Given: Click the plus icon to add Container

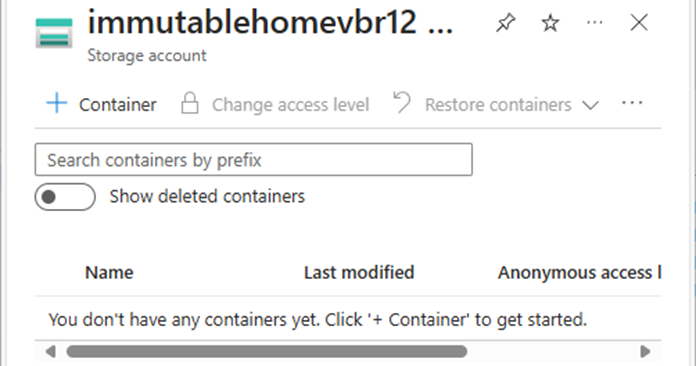Looking at the screenshot, I should 57,103.
